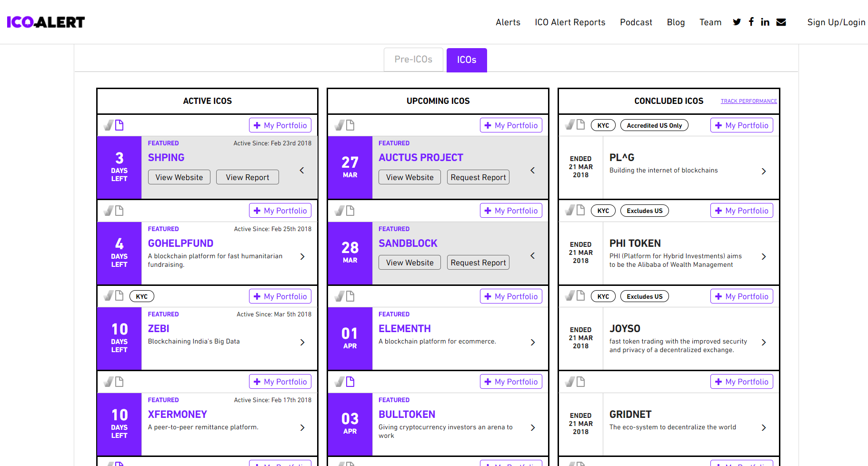Expand the GoHelpFund card chevron
Viewport: 868px width, 466px height.
(x=302, y=256)
